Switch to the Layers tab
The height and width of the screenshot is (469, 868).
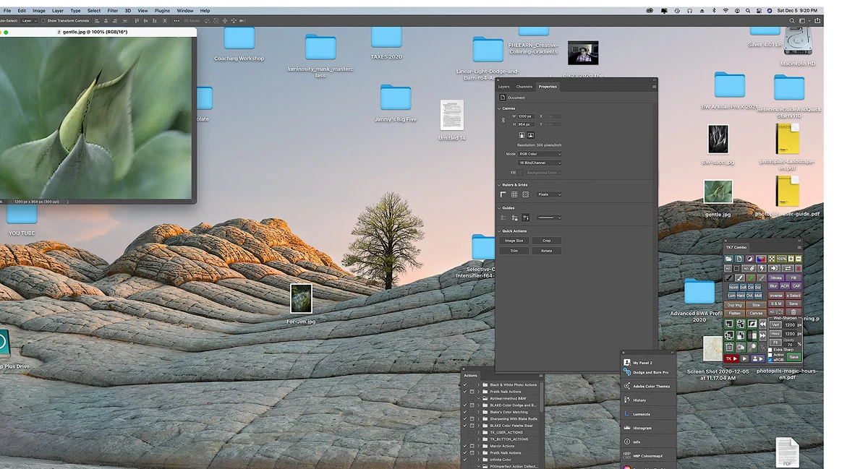[x=504, y=87]
